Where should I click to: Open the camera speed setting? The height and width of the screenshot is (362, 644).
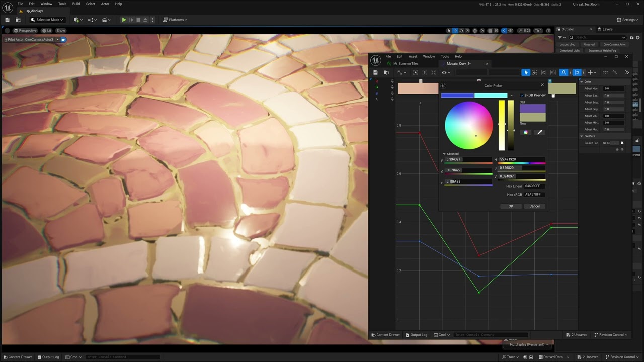click(x=537, y=31)
